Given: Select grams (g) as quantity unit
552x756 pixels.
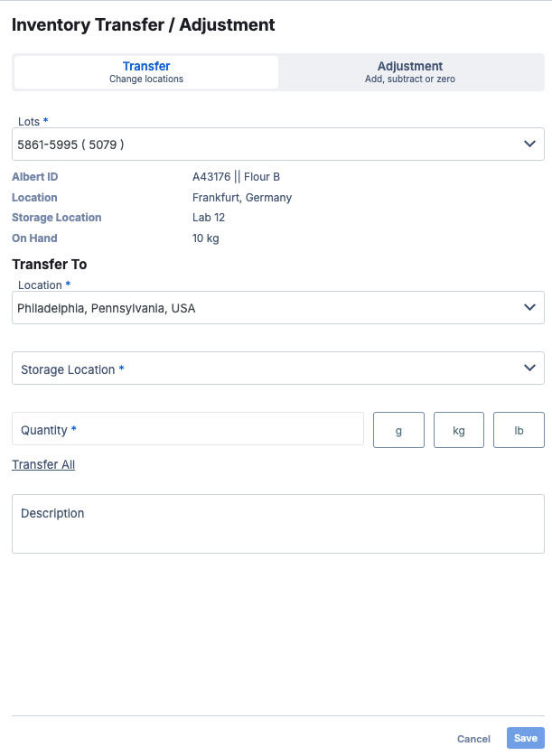Looking at the screenshot, I should pyautogui.click(x=398, y=430).
